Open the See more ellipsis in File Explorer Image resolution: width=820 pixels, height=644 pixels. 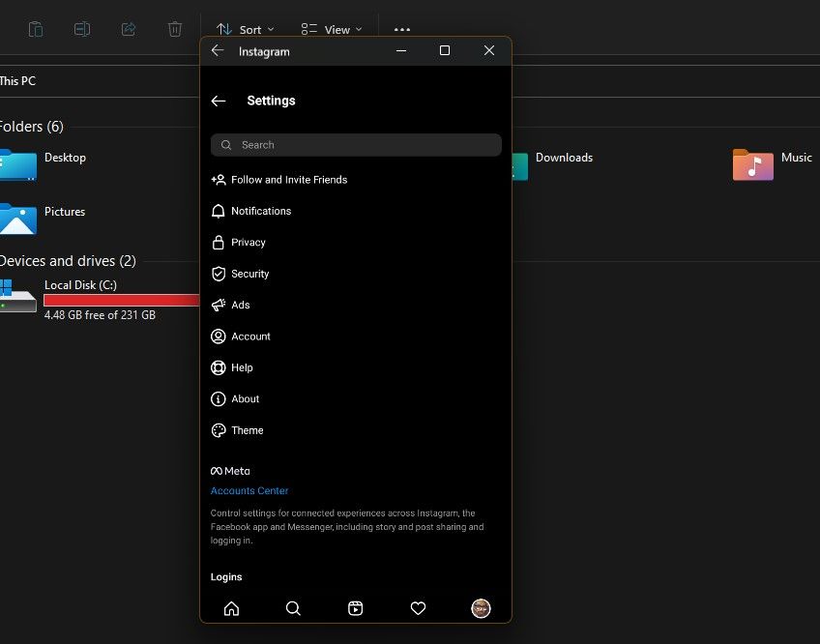tap(402, 30)
